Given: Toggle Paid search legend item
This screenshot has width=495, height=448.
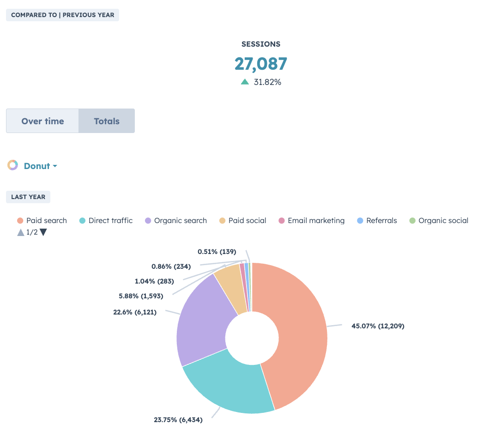Looking at the screenshot, I should 42,221.
